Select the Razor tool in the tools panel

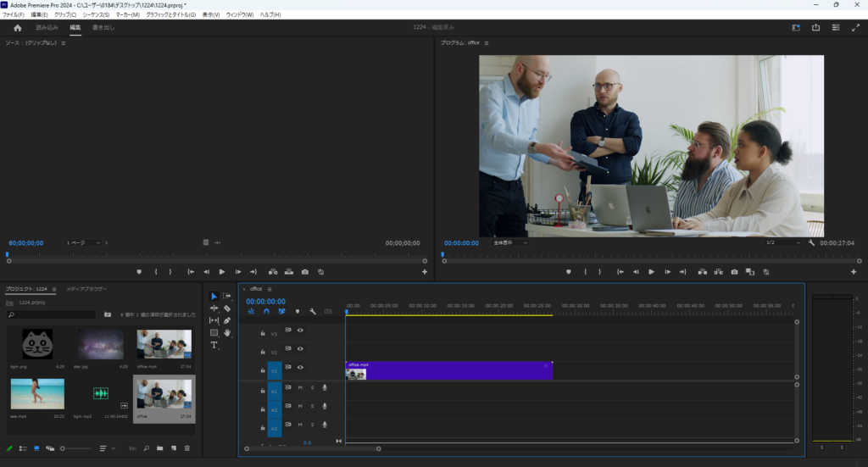227,309
